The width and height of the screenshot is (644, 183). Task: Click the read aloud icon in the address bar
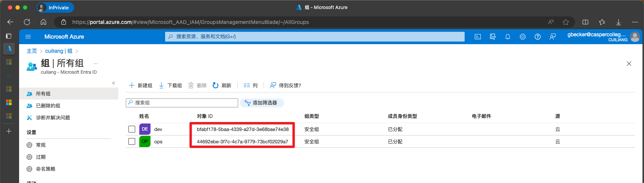551,22
